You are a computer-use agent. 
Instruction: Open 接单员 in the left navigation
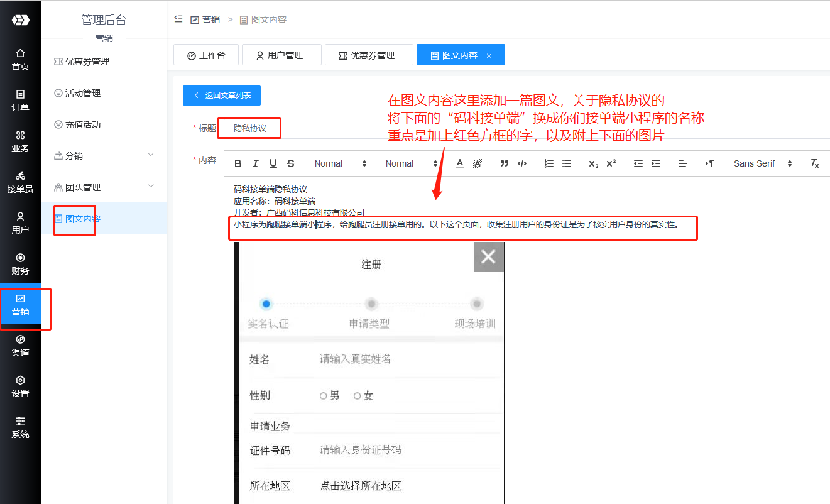(20, 182)
